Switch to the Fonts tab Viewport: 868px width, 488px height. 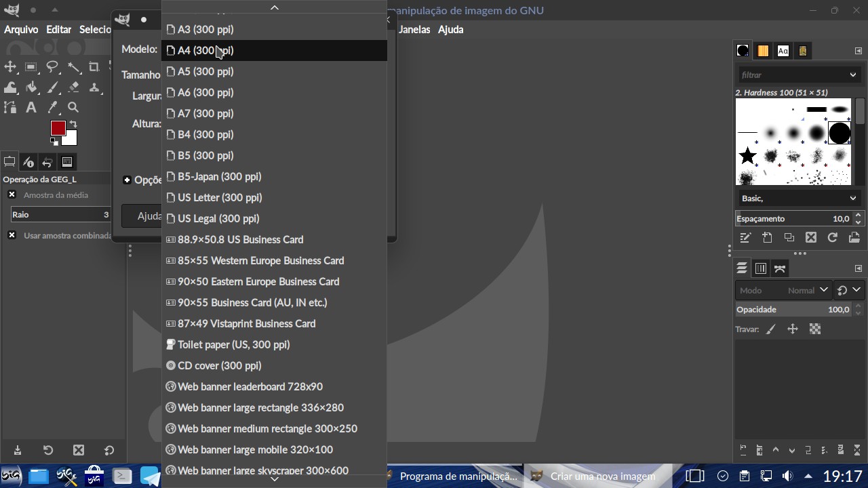783,51
